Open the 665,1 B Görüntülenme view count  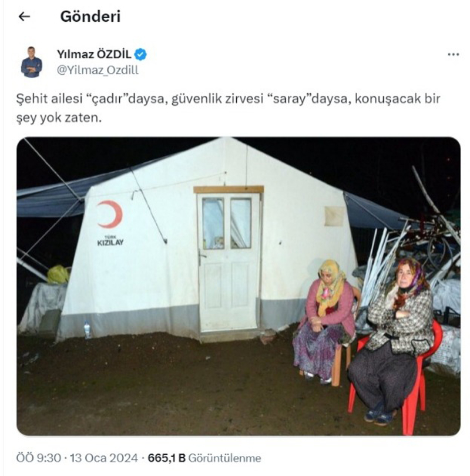pyautogui.click(x=204, y=458)
